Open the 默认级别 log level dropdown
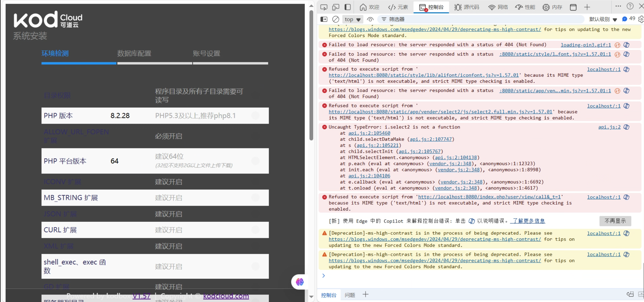 (603, 19)
